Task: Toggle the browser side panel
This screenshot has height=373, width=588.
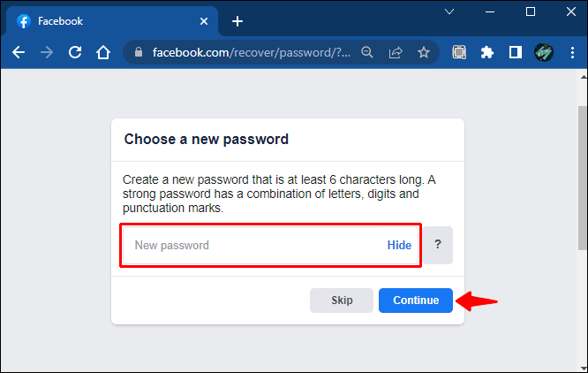Action: (515, 52)
